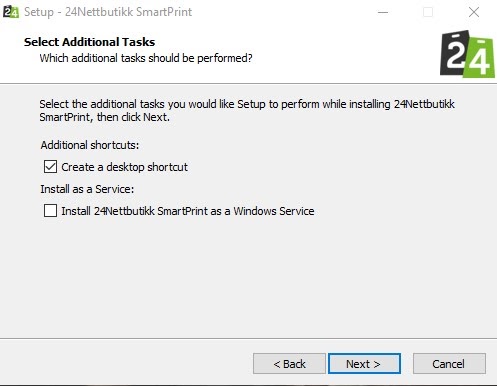497x386 pixels.
Task: Select the "Install 24Nettbutikk SmartPrint as a Windows Service" label
Action: [x=188, y=211]
